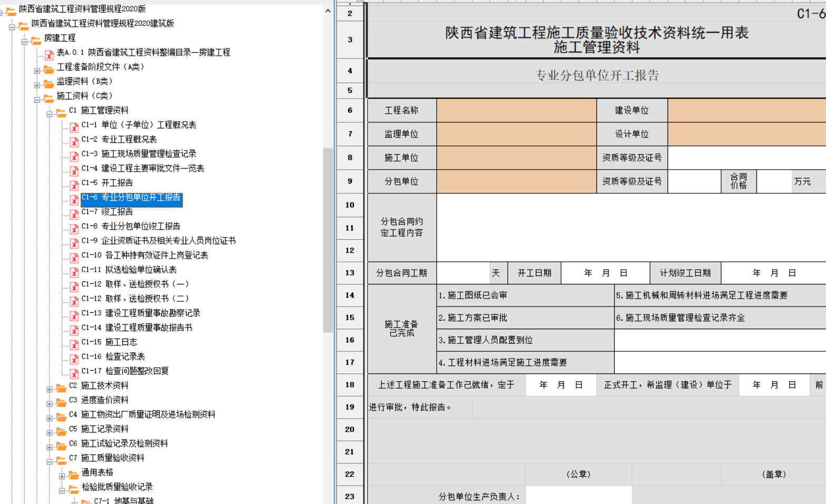The height and width of the screenshot is (504, 826).
Task: Click folder icon of C4 施工物资出厂质量证明
Action: click(62, 417)
